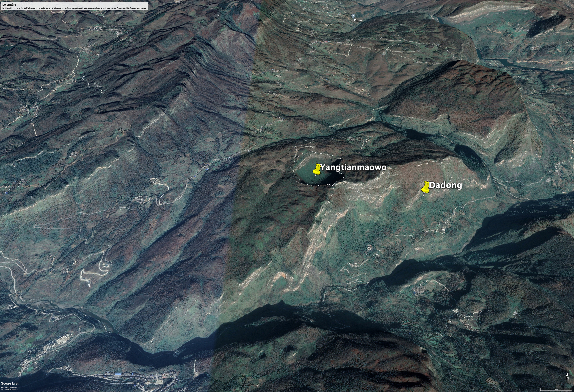Screen dimensions: 574x392
Task: Click the 'Le cratère' title heading
Action: click(9, 5)
